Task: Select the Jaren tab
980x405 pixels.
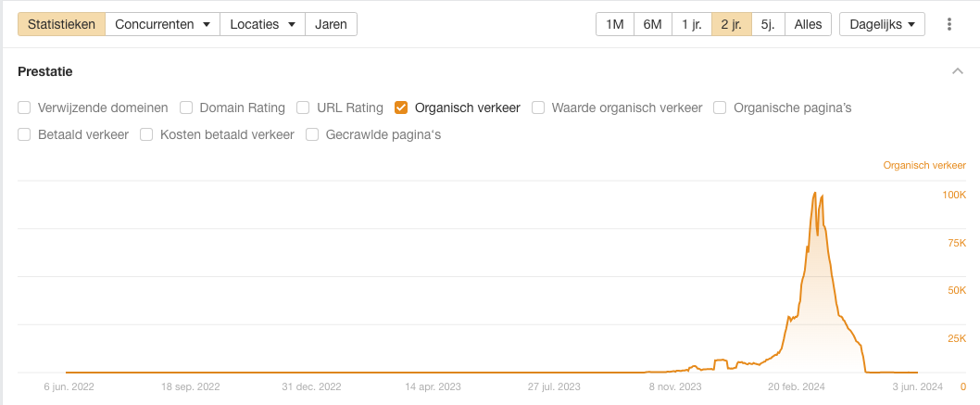Action: 331,24
